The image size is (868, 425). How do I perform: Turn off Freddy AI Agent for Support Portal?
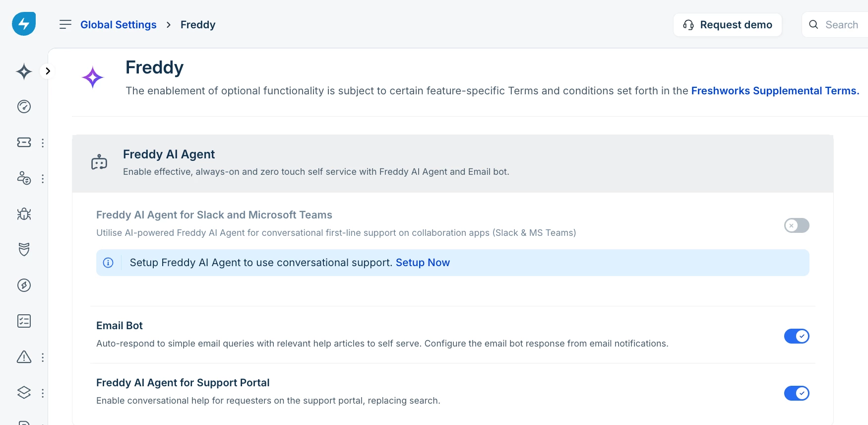point(796,393)
